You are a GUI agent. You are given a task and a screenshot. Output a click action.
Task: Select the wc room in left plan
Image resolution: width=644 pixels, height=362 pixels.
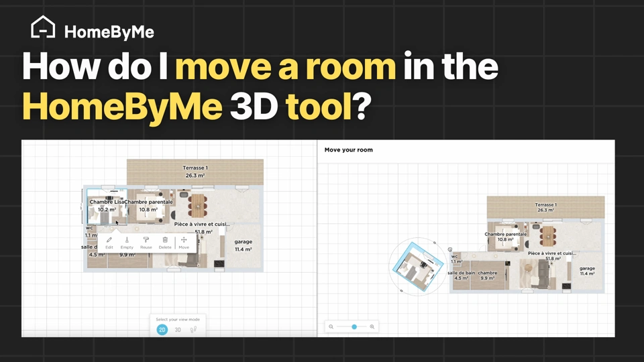91,231
